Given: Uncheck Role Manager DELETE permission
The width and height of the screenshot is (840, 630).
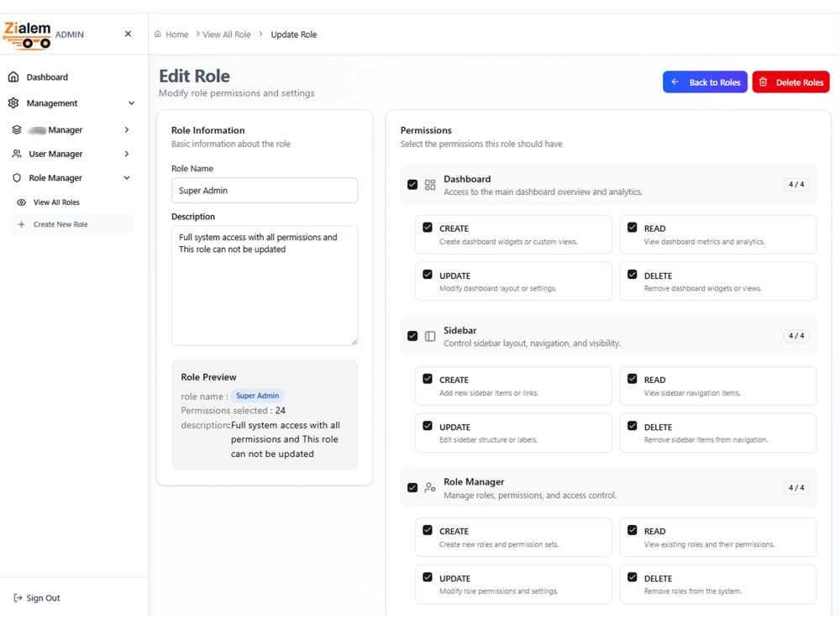Looking at the screenshot, I should (x=633, y=577).
